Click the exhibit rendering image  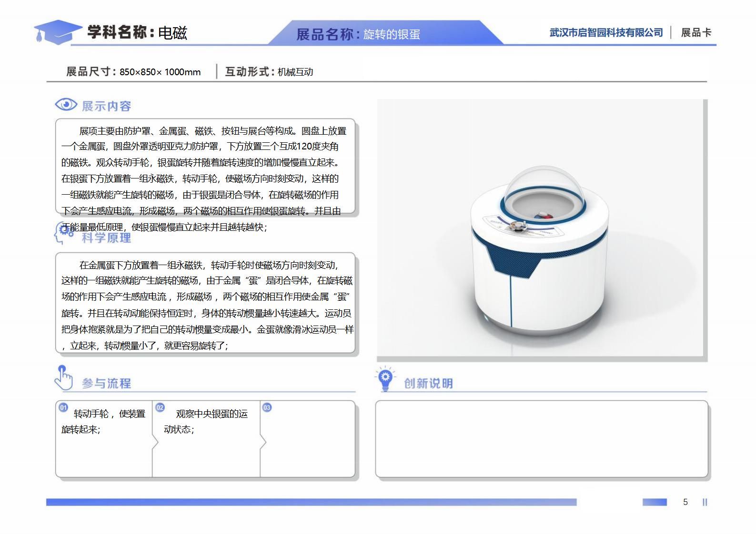click(x=540, y=228)
